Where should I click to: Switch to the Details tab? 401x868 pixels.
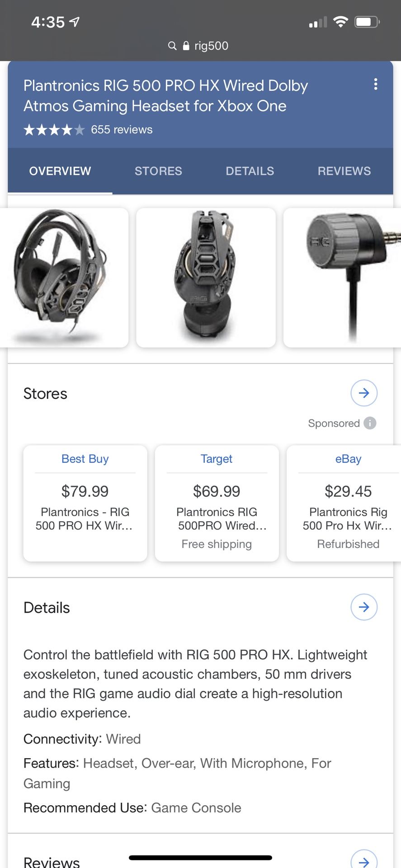click(x=250, y=171)
